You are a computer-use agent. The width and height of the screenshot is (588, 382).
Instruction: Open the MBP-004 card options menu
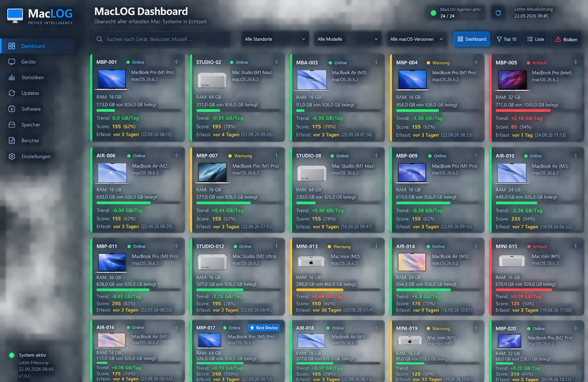(476, 62)
